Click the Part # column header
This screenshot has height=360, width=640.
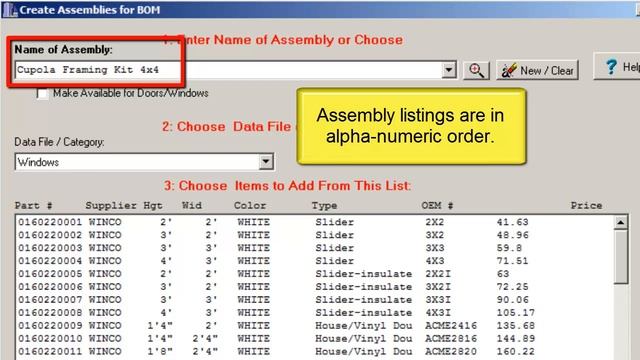click(x=33, y=205)
